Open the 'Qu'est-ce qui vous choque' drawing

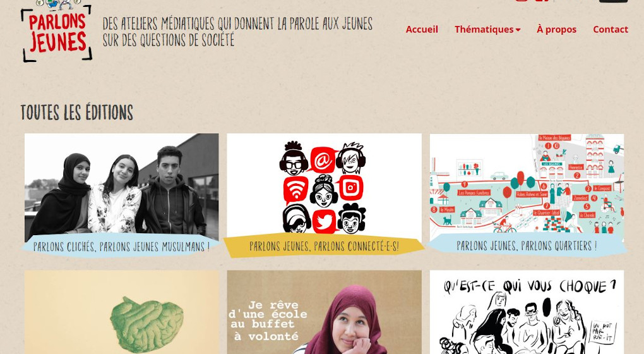[527, 312]
